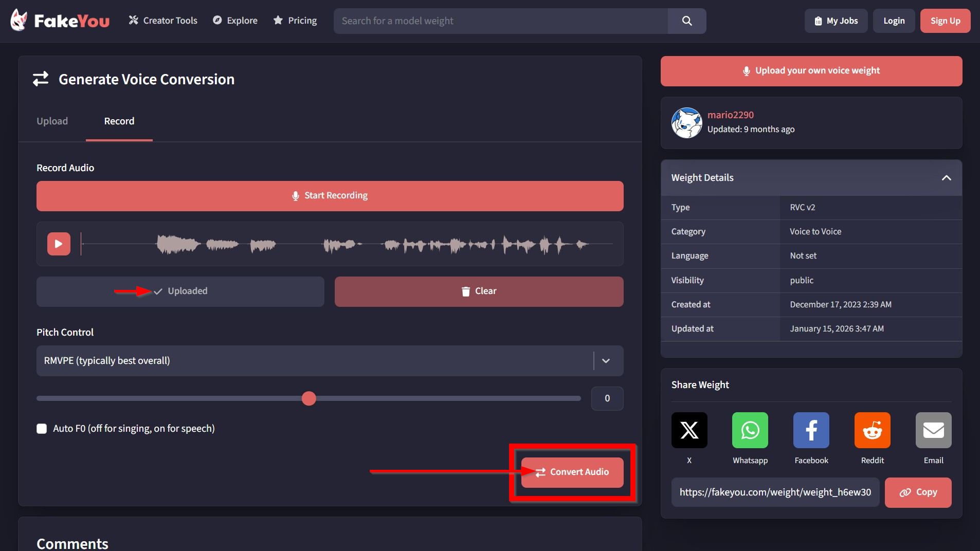
Task: Open the Creator Tools menu
Action: pyautogui.click(x=163, y=21)
